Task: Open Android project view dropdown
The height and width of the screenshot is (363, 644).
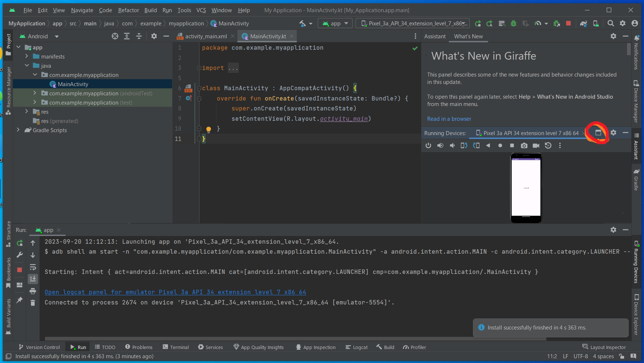Action: click(x=39, y=36)
